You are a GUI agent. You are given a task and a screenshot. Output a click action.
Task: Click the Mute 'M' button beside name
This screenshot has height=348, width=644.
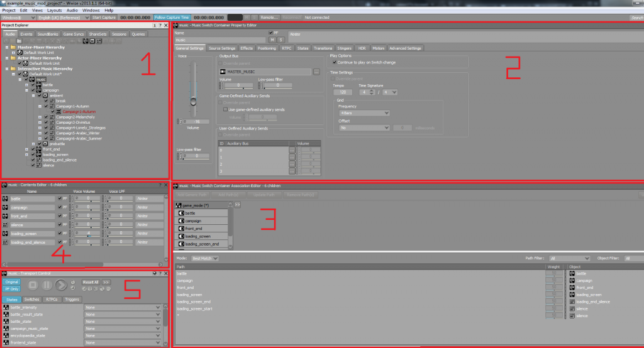(x=272, y=40)
